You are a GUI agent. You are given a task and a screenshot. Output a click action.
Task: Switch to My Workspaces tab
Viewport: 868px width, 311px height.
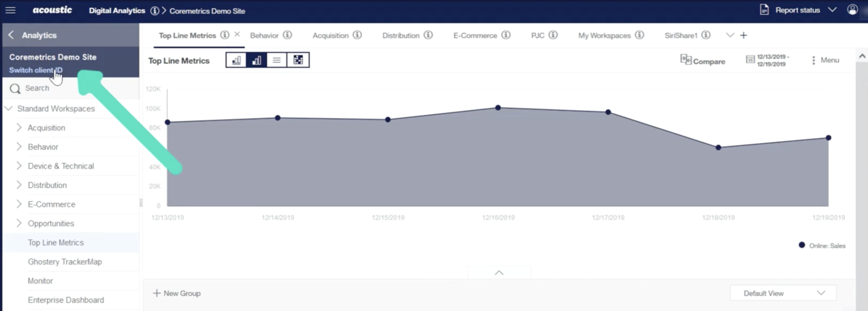pos(604,35)
